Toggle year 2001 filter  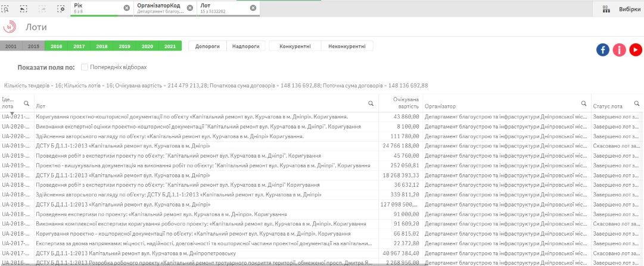tap(11, 46)
